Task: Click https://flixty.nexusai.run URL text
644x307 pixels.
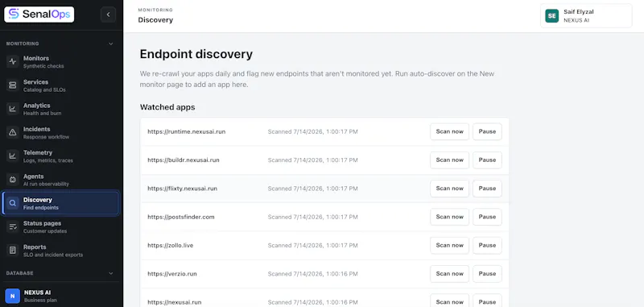Action: tap(183, 189)
